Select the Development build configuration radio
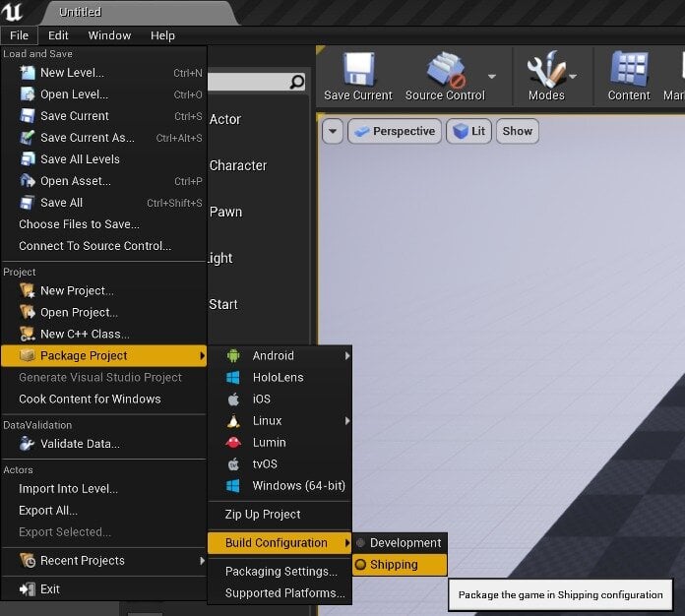The image size is (685, 616). (360, 543)
